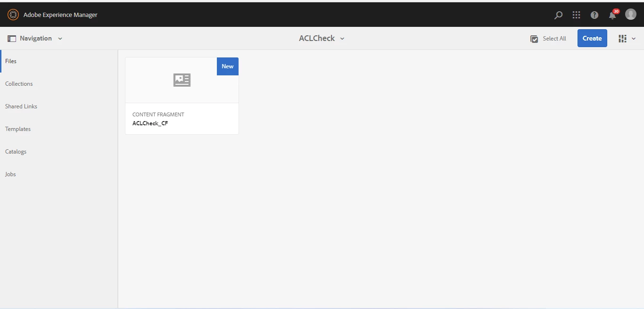Select Files in the side navigation
This screenshot has width=644, height=309.
(x=59, y=61)
